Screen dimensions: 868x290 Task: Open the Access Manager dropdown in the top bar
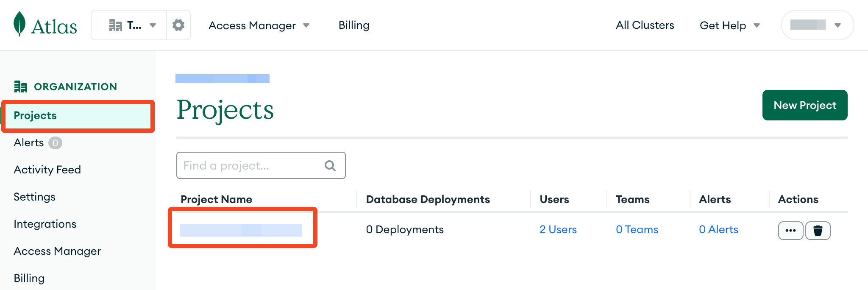(x=259, y=25)
